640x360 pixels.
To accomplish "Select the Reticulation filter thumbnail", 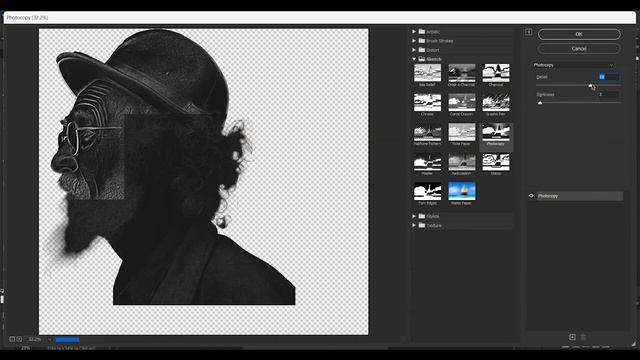I will (x=462, y=162).
